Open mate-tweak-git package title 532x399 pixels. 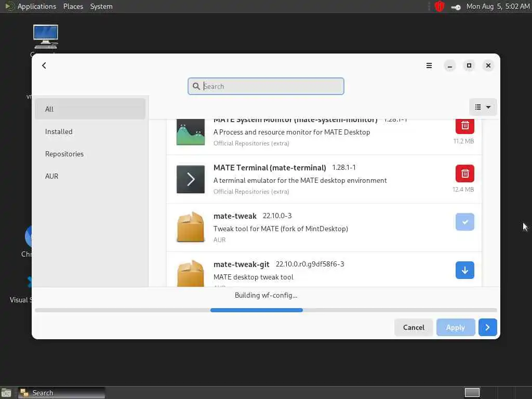tap(241, 264)
